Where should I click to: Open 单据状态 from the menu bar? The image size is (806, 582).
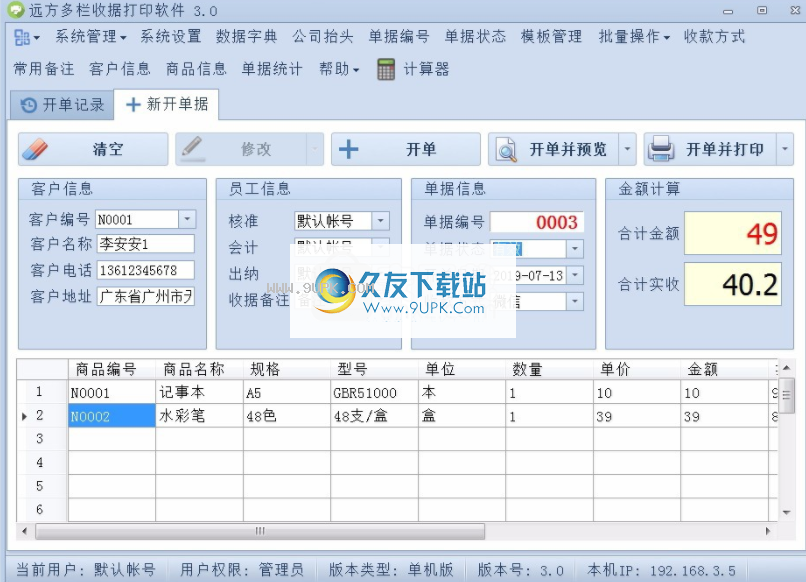pyautogui.click(x=475, y=37)
